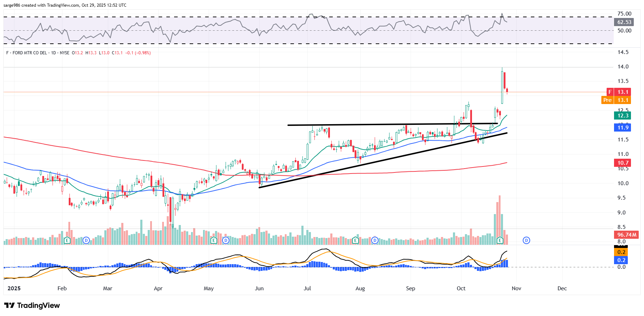Select the green 12.3 moving average label
Screen dimensions: 644x316
point(622,116)
